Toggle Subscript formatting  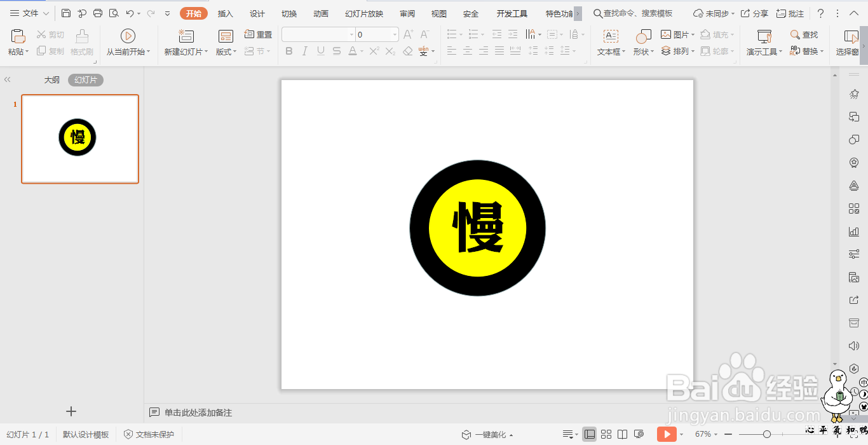(x=391, y=51)
